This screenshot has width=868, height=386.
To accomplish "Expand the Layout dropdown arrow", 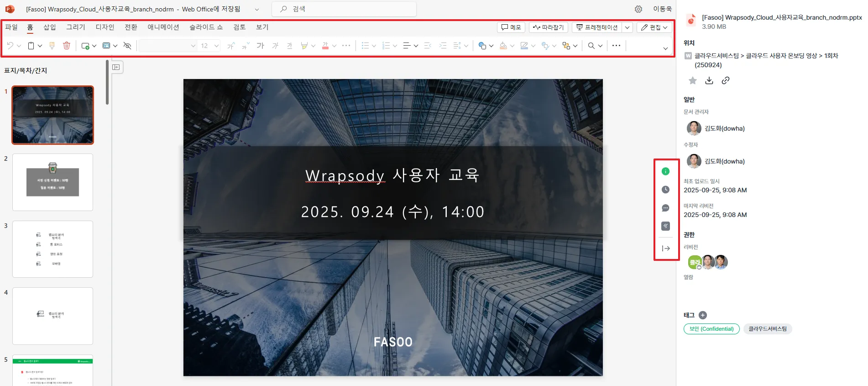I will [115, 46].
